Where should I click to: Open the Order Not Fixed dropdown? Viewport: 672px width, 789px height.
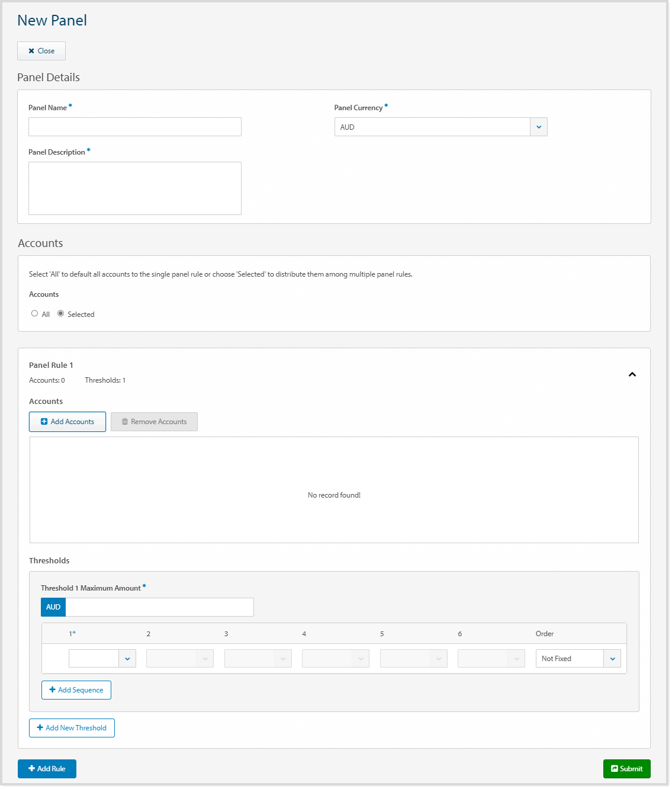(612, 659)
